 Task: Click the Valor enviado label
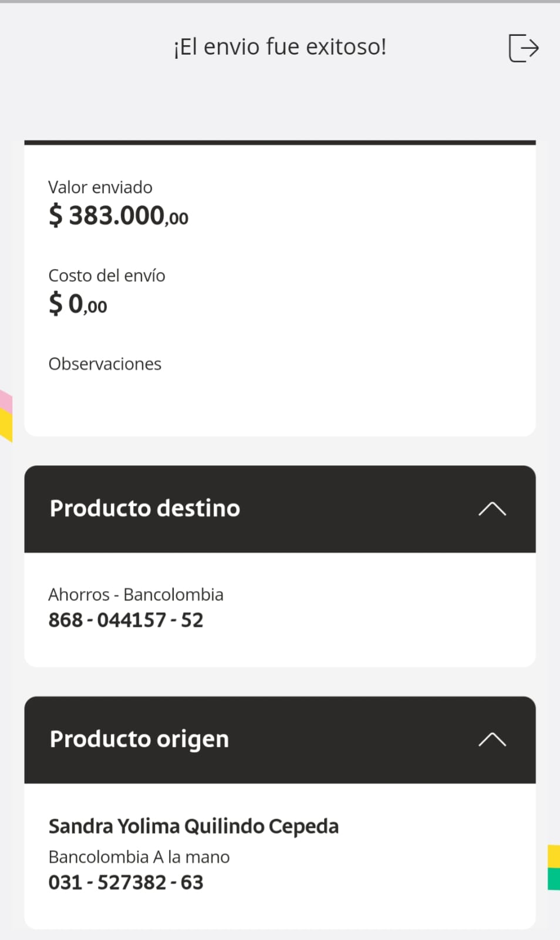click(100, 187)
